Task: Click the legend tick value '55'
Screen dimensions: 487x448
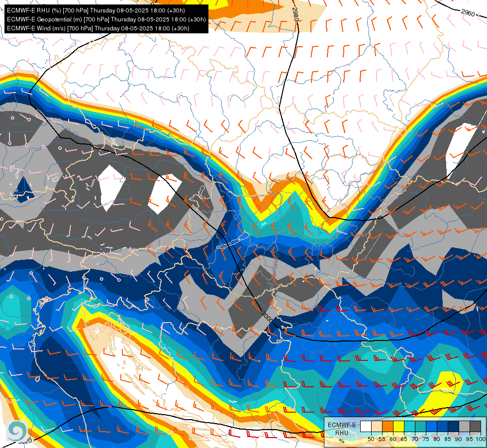Action: [x=382, y=440]
